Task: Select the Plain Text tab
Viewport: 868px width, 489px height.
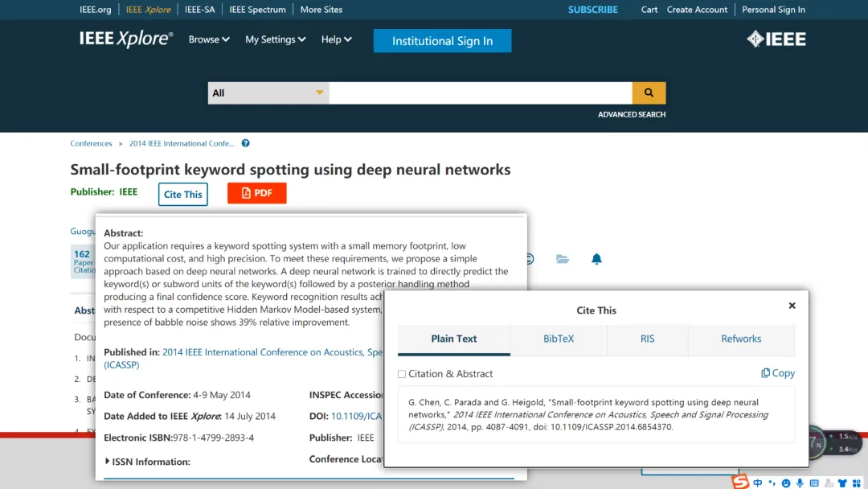Action: pyautogui.click(x=454, y=339)
